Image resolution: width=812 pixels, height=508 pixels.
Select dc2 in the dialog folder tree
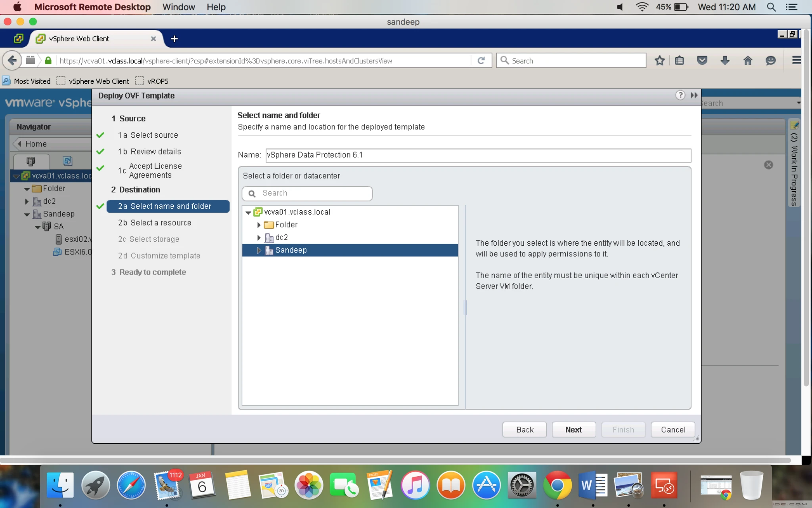coord(282,238)
